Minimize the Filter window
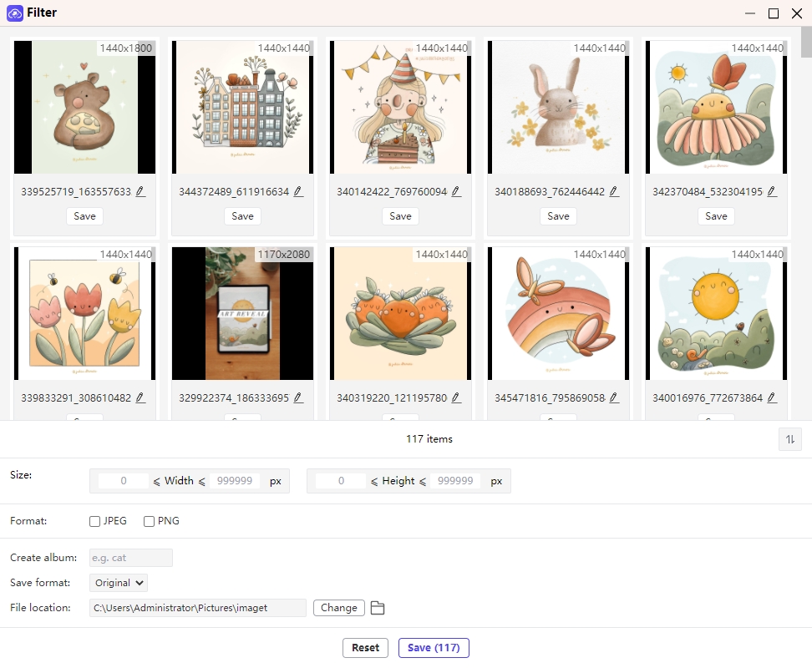This screenshot has width=812, height=668. 750,13
